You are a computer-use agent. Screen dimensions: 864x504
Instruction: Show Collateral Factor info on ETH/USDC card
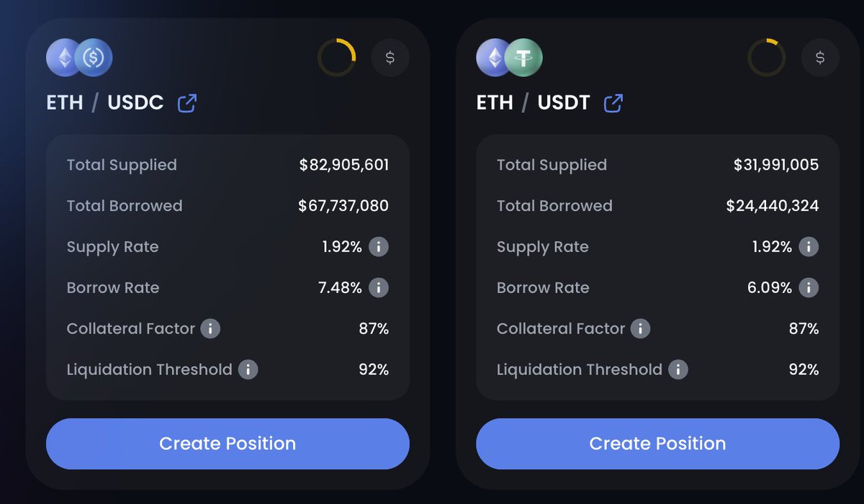click(x=210, y=329)
